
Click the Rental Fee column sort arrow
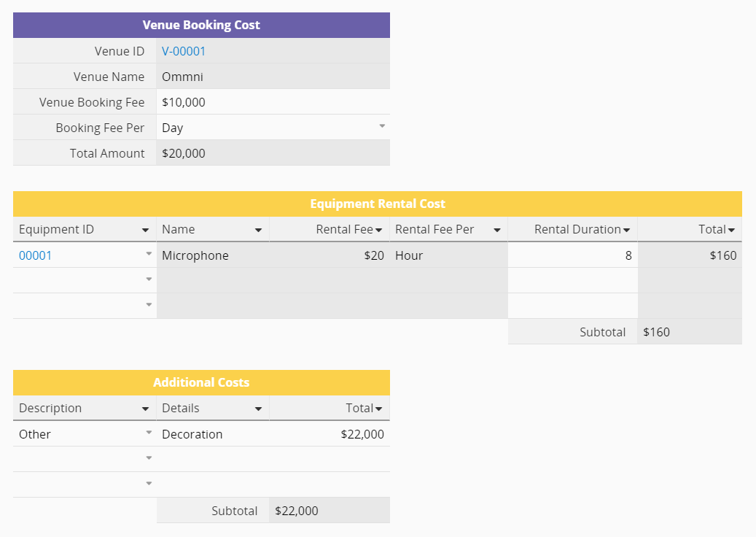pos(379,230)
